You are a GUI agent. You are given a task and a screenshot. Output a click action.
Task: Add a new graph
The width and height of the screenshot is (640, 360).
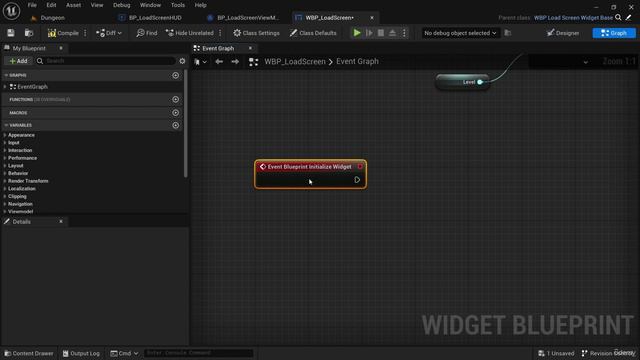point(176,76)
